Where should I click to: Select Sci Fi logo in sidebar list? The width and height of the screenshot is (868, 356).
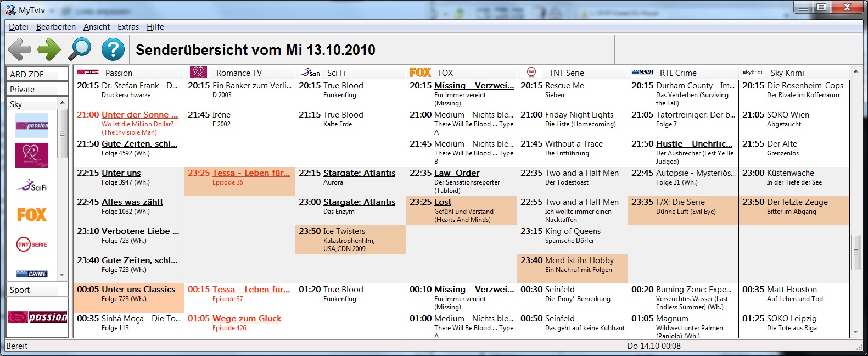pos(32,185)
